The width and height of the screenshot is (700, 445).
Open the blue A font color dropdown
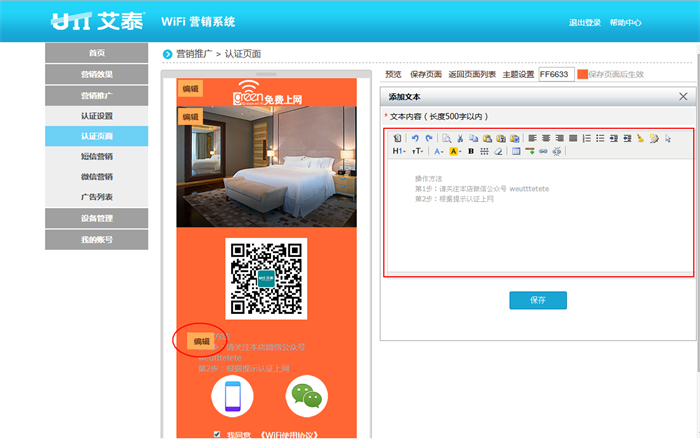click(439, 151)
